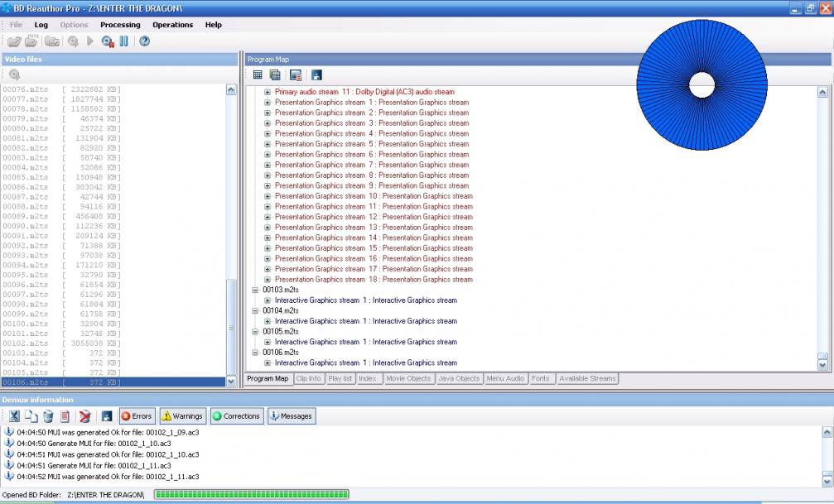Viewport: 834px width, 504px height.
Task: Click the plain open-folder icon in main toolbar
Action: pos(14,41)
